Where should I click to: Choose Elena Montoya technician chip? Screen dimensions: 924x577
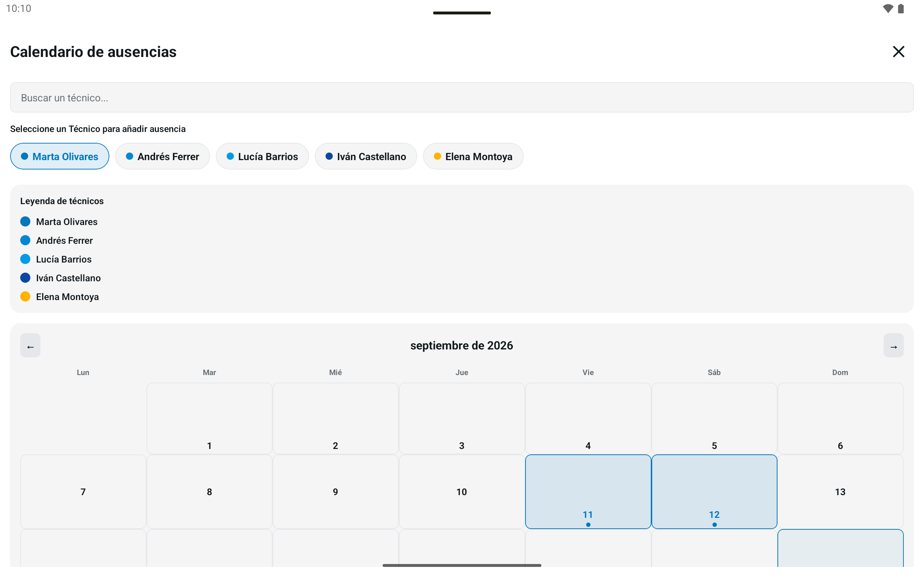point(473,157)
